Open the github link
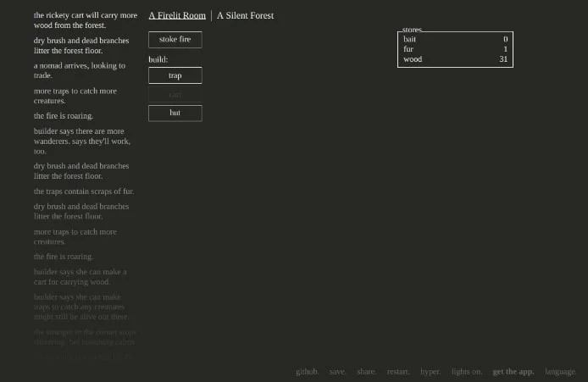588x382 pixels. click(x=307, y=372)
